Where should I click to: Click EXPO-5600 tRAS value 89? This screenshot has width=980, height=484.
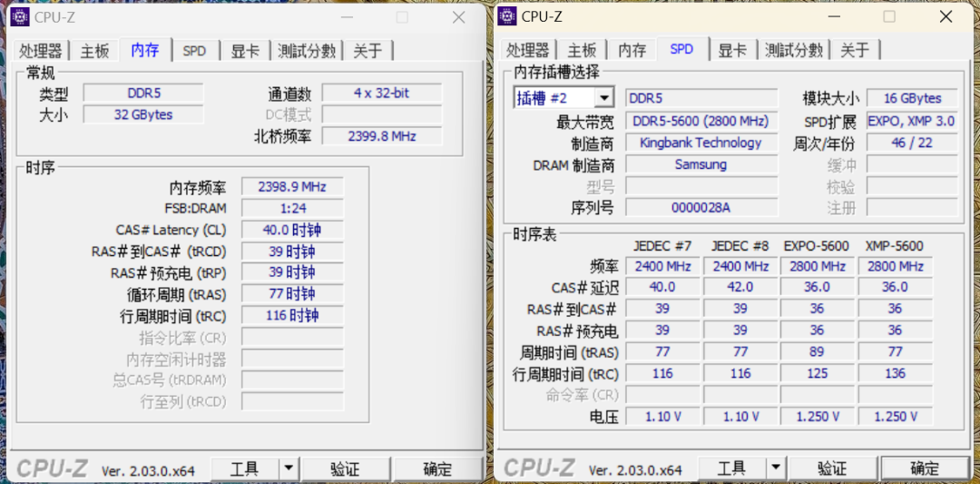[x=817, y=352]
